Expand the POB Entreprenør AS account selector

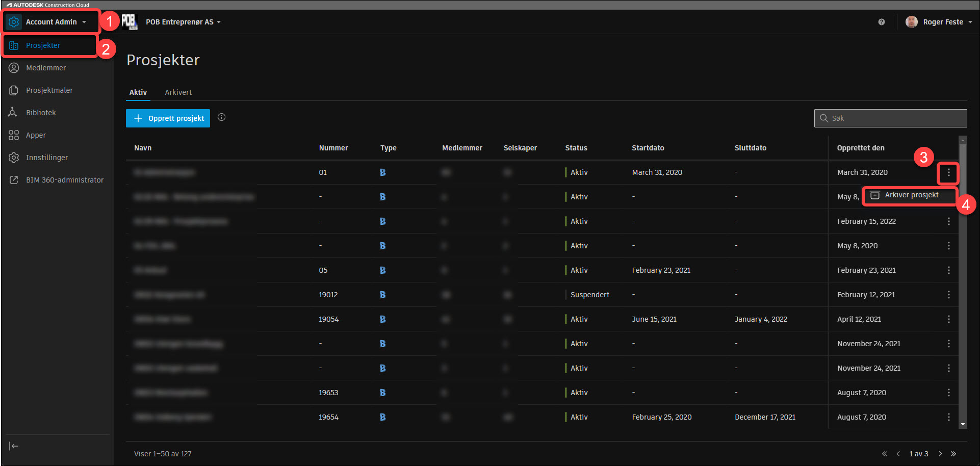pyautogui.click(x=183, y=22)
